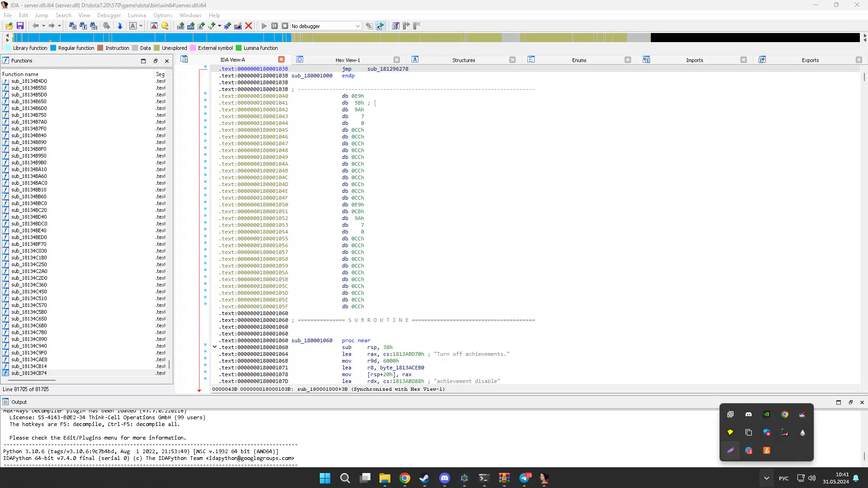Open Discord from the system tray popup
Image resolution: width=868 pixels, height=488 pixels.
pos(748,414)
